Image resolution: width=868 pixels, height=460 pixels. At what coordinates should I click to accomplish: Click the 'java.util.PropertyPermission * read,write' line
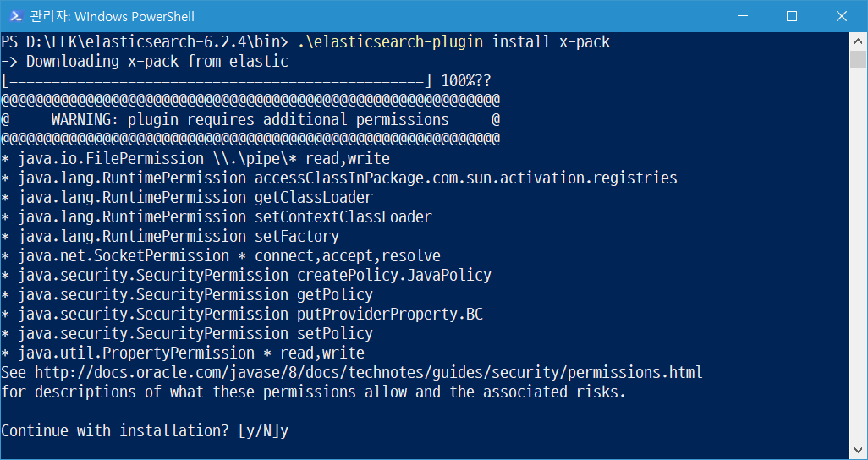pos(183,353)
